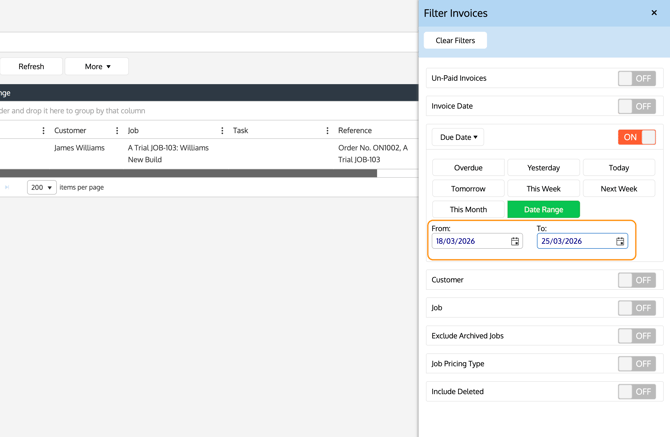Enable the Include Deleted toggle
Viewport: 670px width, 437px height.
click(636, 392)
